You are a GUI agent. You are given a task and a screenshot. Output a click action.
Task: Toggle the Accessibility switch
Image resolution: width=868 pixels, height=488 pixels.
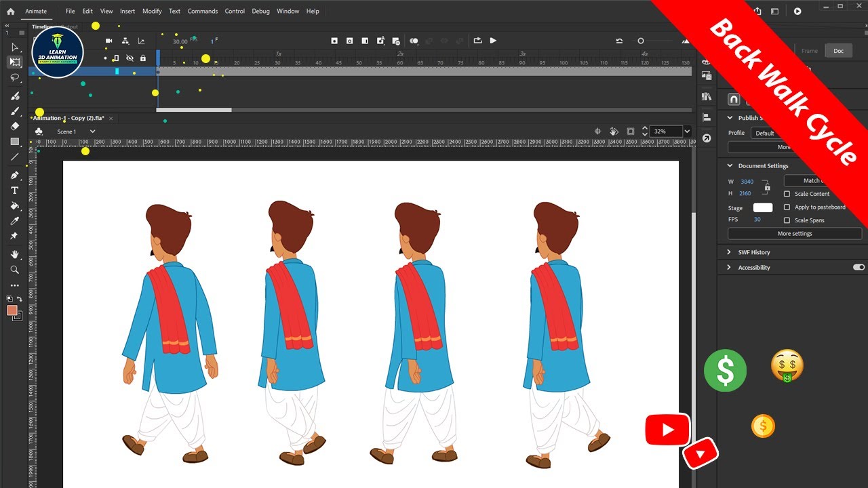click(x=859, y=268)
